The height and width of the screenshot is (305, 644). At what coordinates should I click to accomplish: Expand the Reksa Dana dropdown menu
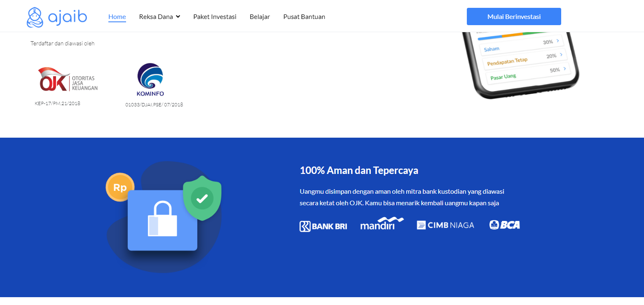(159, 17)
